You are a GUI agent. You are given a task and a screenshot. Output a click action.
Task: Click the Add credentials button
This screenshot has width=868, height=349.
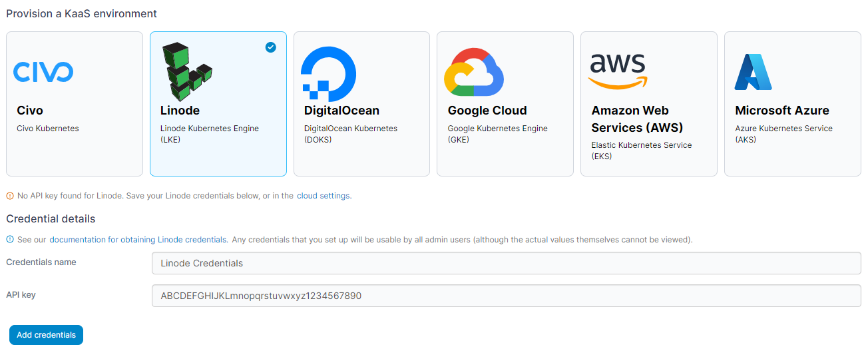pos(46,335)
